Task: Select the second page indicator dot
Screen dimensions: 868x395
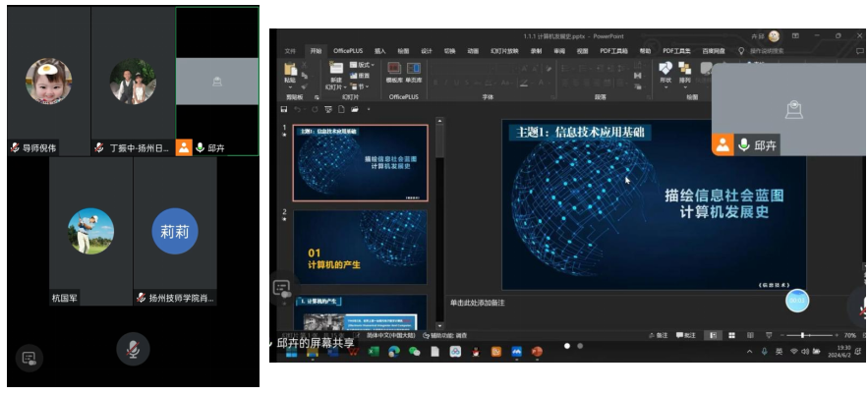Action: click(x=580, y=346)
